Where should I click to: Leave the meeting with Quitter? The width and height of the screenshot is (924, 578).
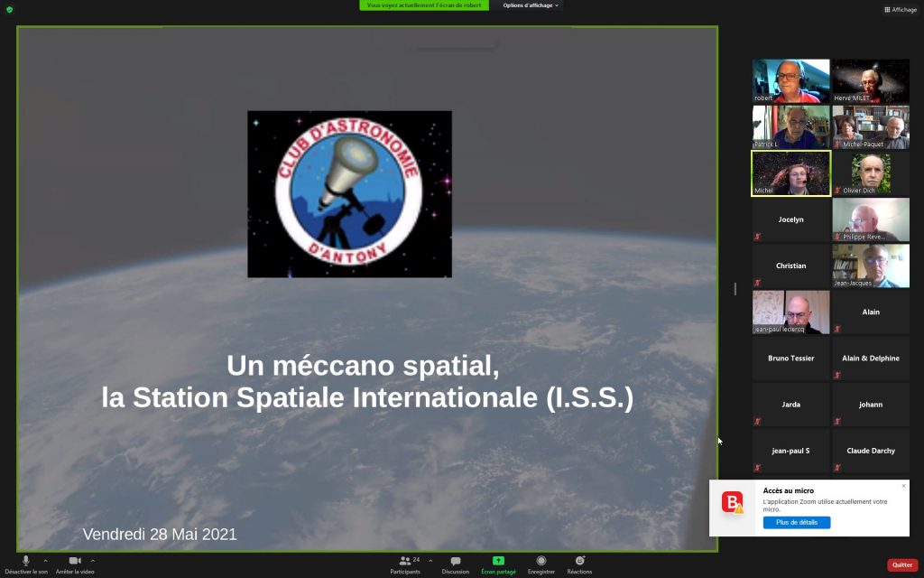(902, 565)
